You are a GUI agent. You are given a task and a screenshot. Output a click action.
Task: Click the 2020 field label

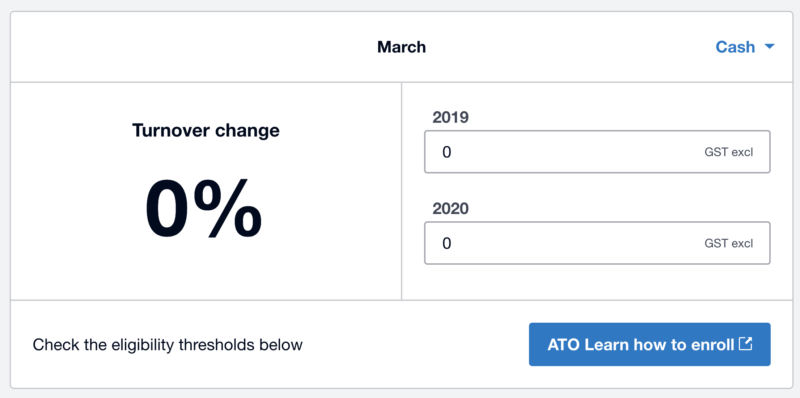(451, 209)
